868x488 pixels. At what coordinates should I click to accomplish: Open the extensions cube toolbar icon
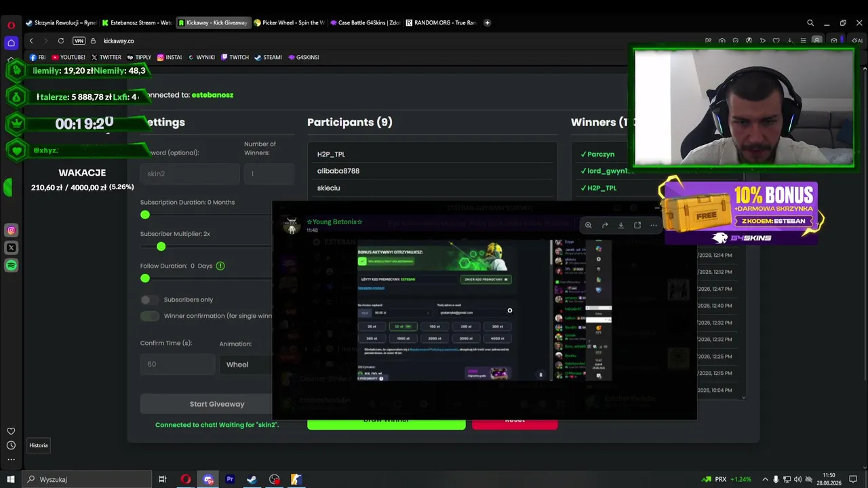[834, 41]
